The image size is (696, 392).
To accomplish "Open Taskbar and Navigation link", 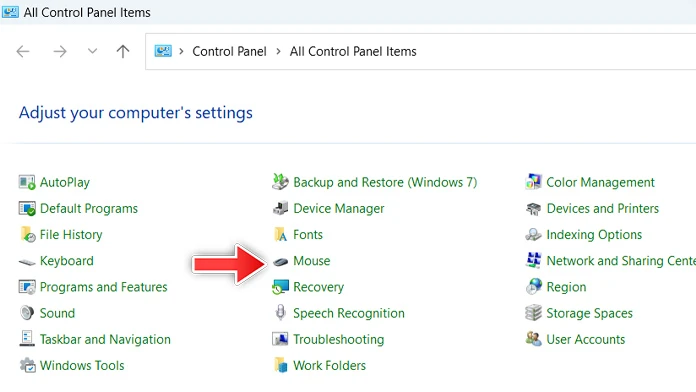I will pos(105,340).
